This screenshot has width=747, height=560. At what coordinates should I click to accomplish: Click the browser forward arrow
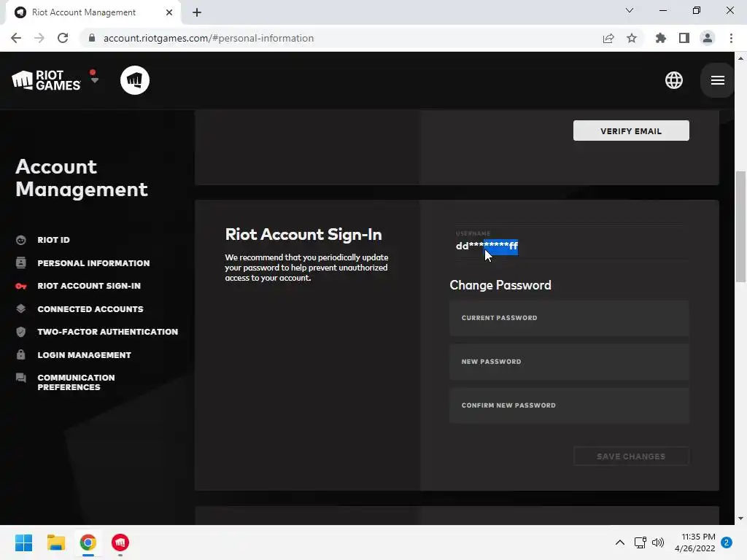[39, 38]
